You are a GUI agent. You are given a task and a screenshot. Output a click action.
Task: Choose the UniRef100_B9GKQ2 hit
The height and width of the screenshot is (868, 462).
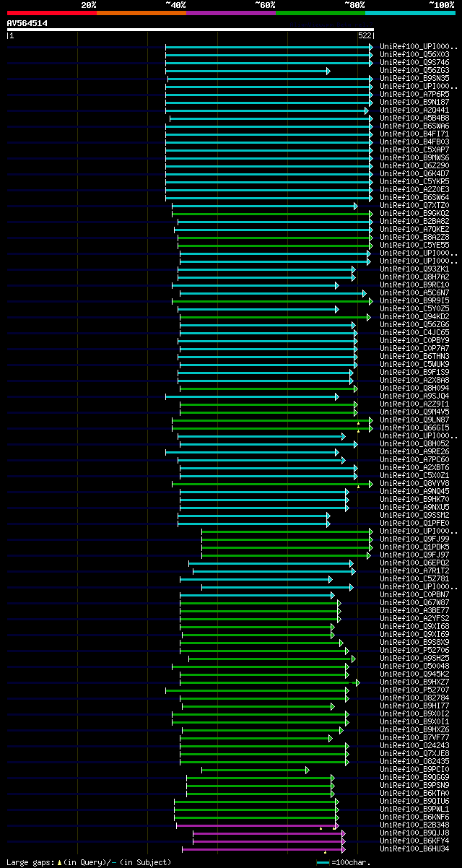tap(414, 213)
